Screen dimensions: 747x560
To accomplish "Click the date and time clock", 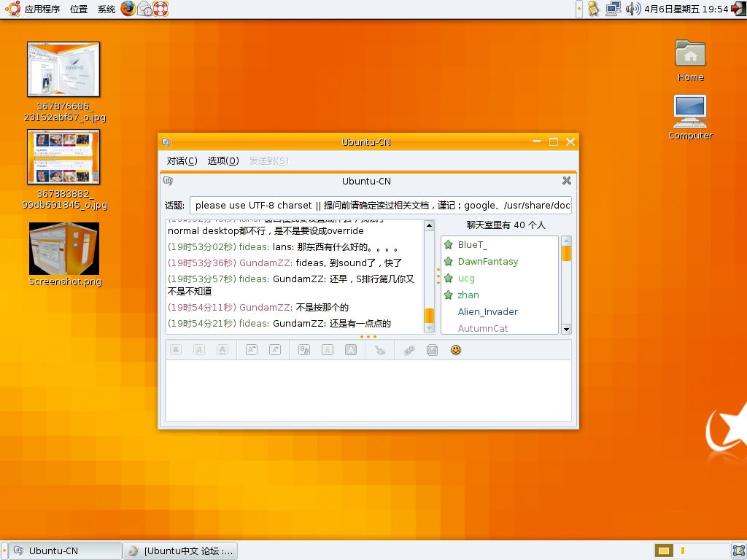I will click(686, 9).
